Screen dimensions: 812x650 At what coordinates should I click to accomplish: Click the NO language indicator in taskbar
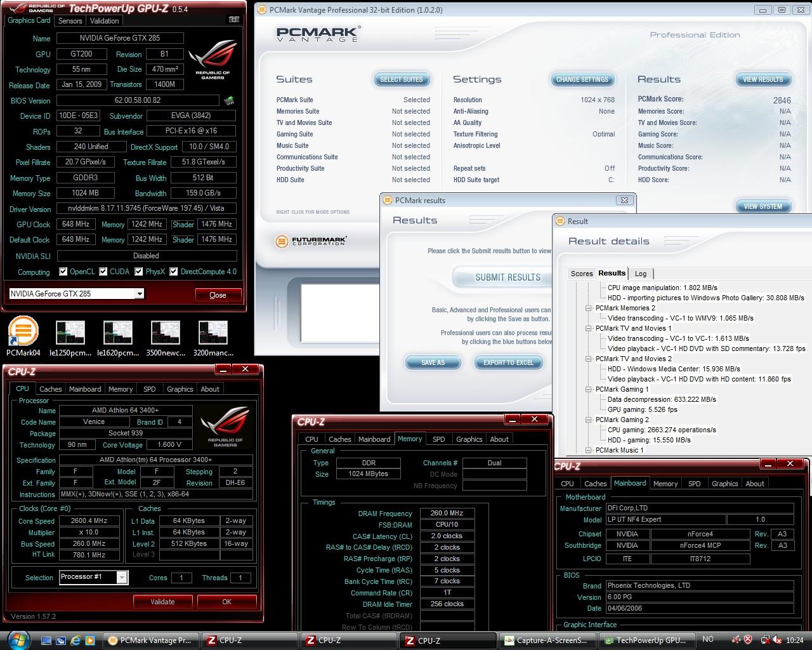pyautogui.click(x=708, y=639)
